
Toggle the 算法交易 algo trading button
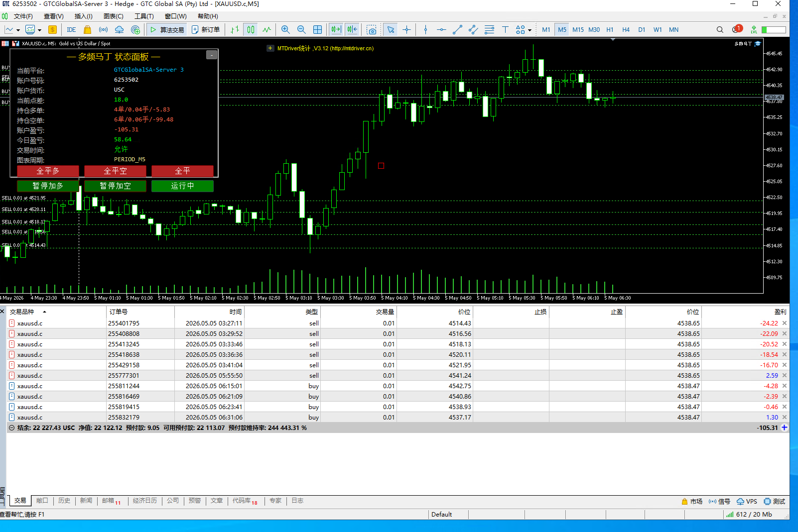click(x=167, y=30)
